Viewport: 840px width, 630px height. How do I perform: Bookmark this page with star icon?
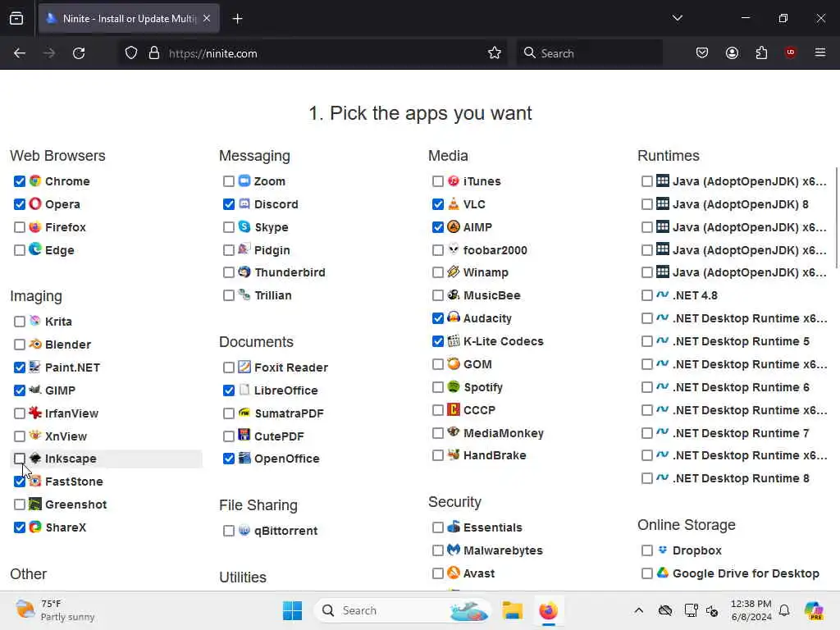(x=495, y=52)
